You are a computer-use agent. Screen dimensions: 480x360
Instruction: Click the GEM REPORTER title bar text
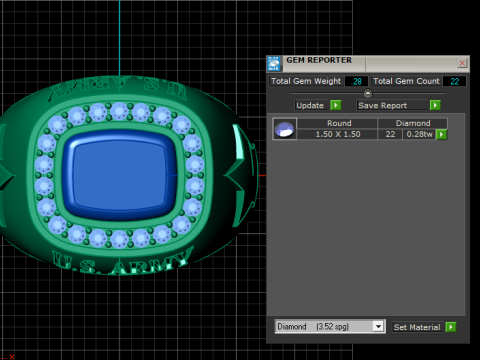319,60
